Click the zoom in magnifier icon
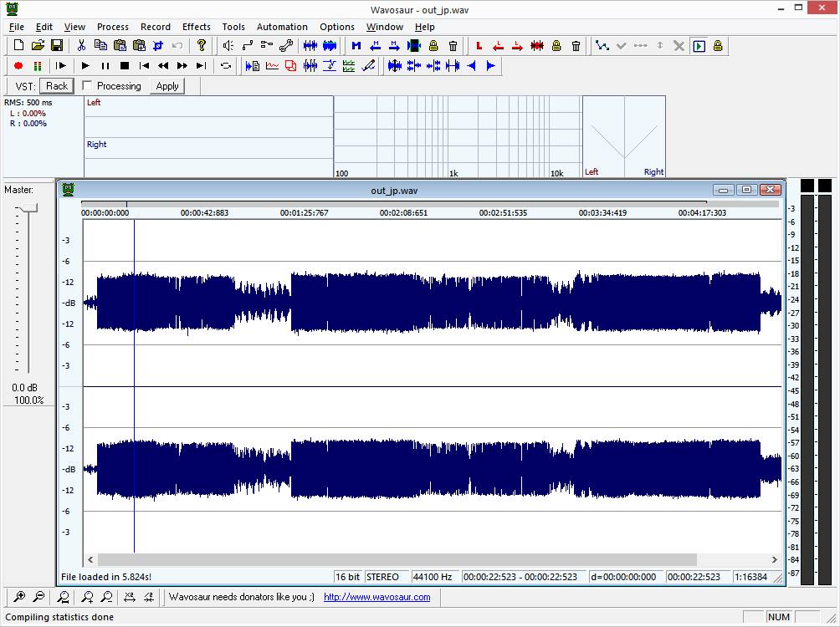 click(18, 597)
